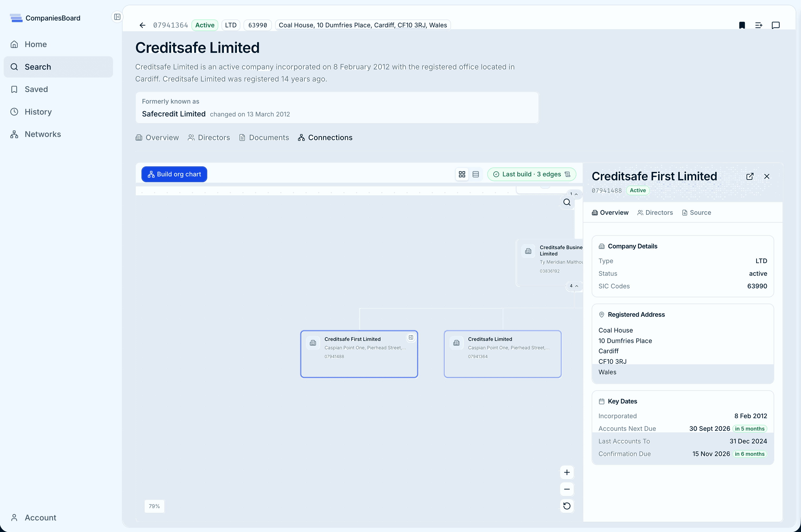Screen dimensions: 801x532
Task: Click the LTD type badge
Action: point(231,25)
